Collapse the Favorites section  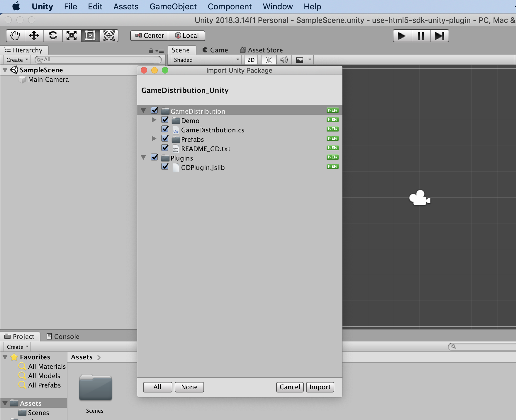(5, 357)
